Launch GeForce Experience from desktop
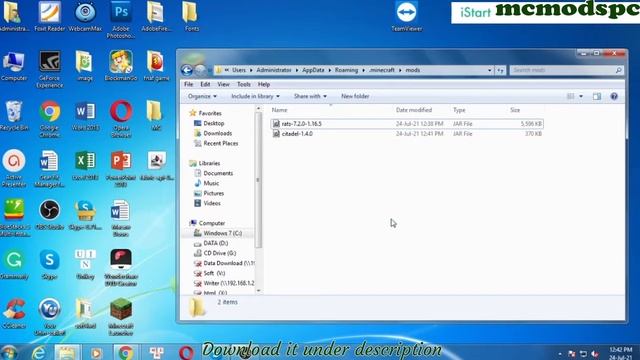This screenshot has width=640, height=360. (x=49, y=69)
